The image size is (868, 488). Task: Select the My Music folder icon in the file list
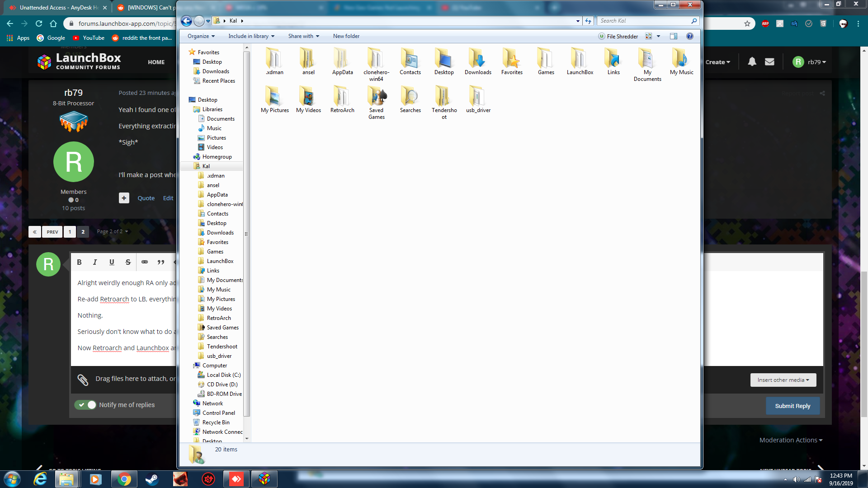pyautogui.click(x=681, y=58)
